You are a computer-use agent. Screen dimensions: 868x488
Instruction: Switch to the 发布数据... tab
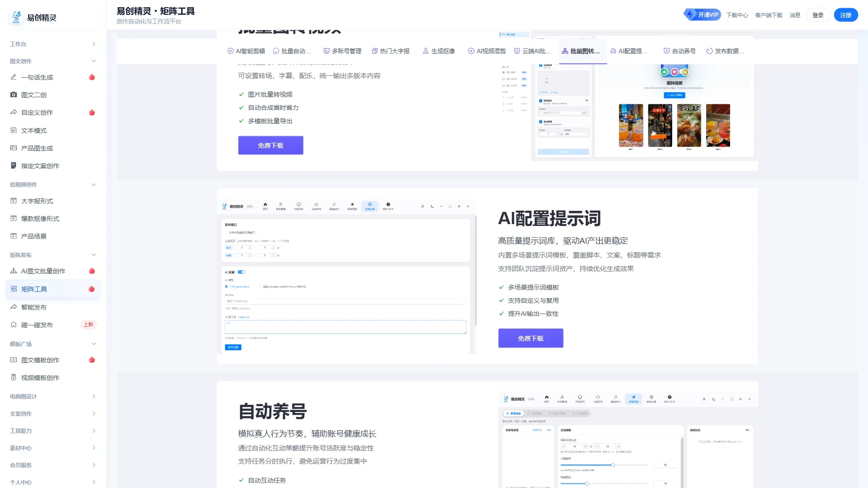[x=726, y=52]
